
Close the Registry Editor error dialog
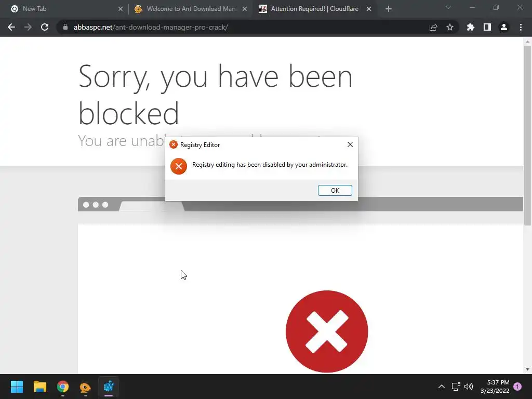coord(350,144)
